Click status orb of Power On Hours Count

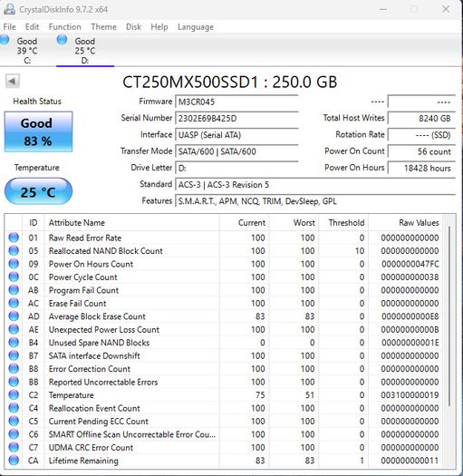(14, 264)
